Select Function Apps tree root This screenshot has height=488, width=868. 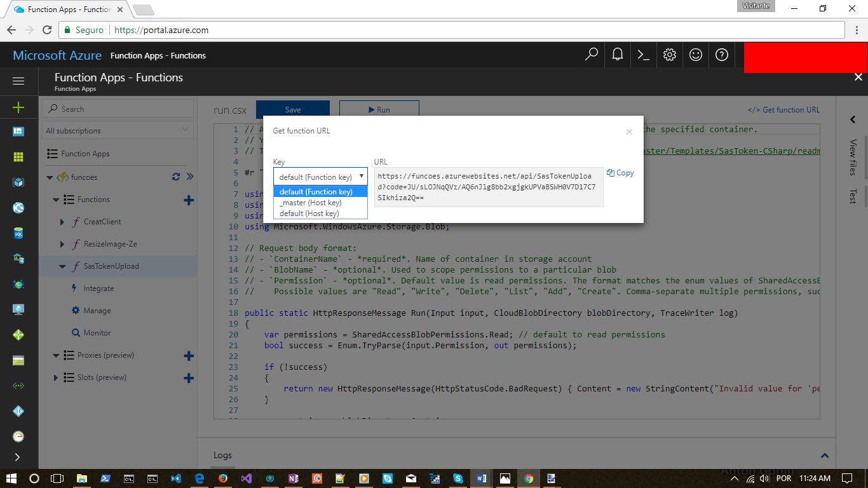click(79, 154)
